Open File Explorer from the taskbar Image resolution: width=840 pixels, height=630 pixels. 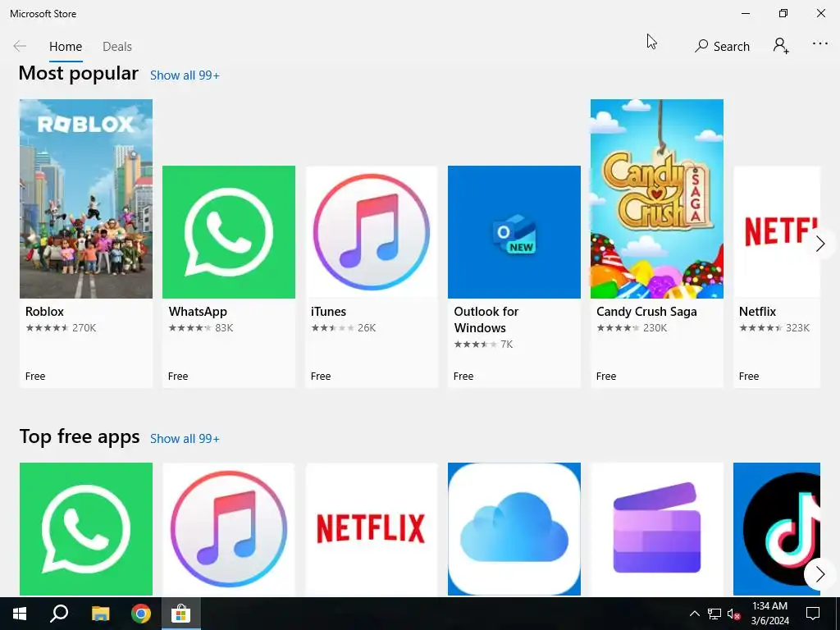[x=100, y=614]
